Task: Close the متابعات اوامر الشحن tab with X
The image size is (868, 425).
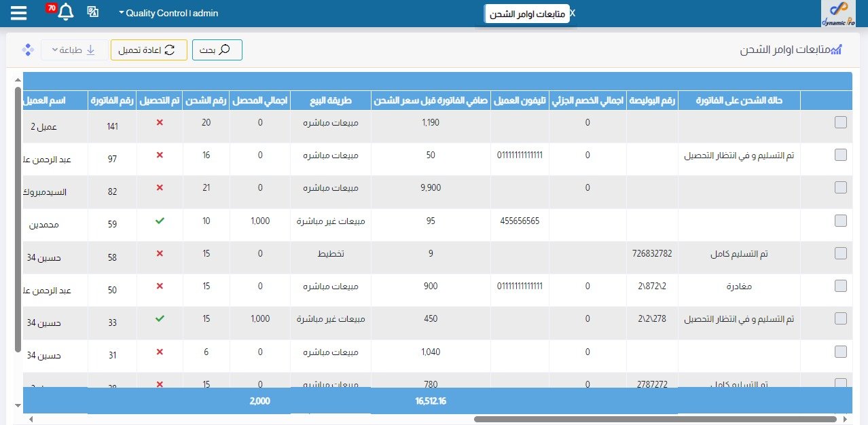Action: point(572,14)
